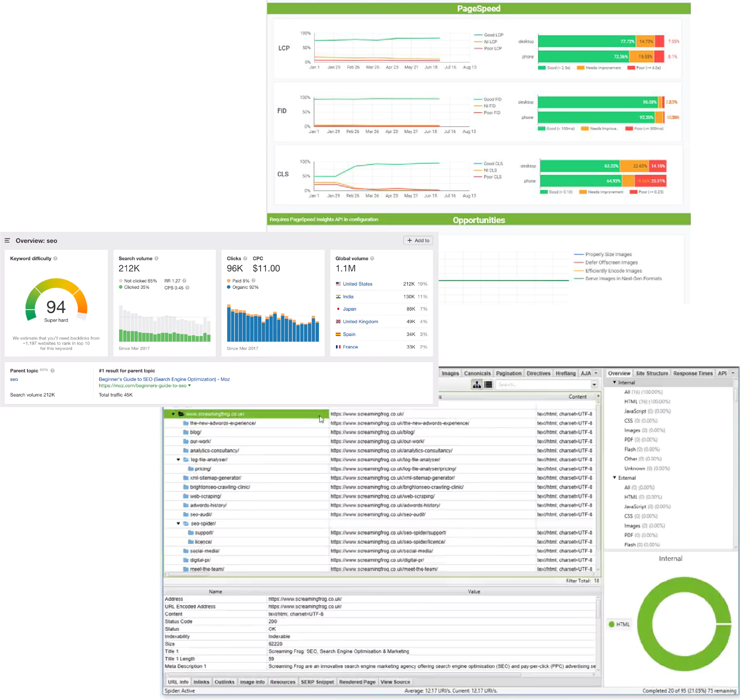Viewport: 740px width, 700px height.
Task: Collapse the www.screamingfrog.co.uk tree root
Action: point(174,414)
